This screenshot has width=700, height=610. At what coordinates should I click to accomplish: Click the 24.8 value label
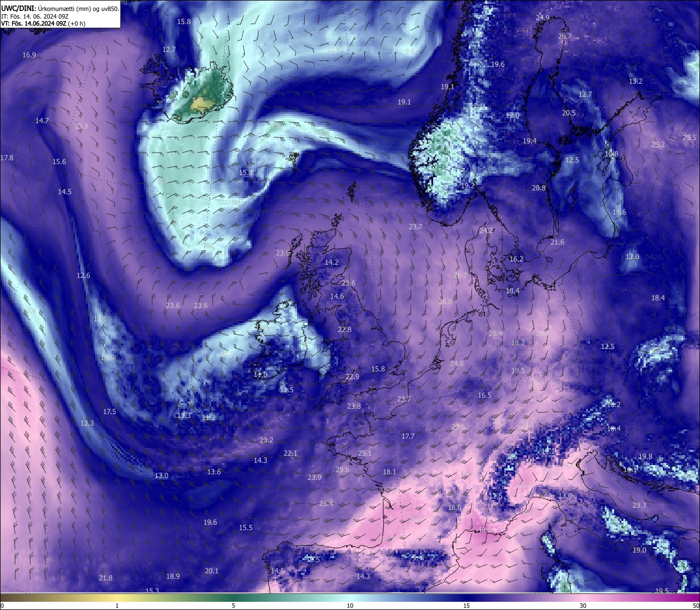point(457,363)
